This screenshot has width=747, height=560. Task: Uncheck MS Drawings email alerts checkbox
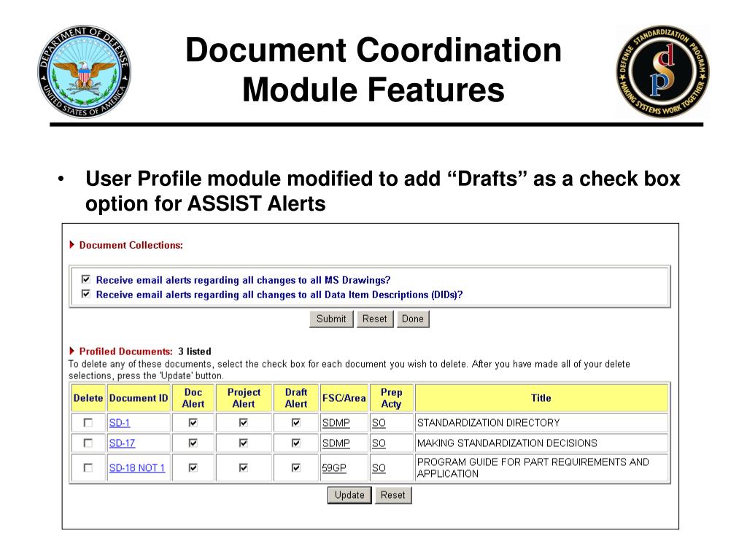click(86, 279)
